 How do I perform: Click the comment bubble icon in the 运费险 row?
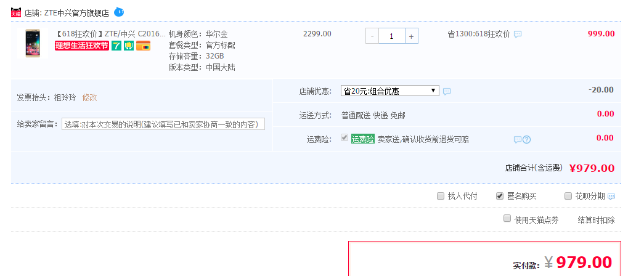click(518, 140)
